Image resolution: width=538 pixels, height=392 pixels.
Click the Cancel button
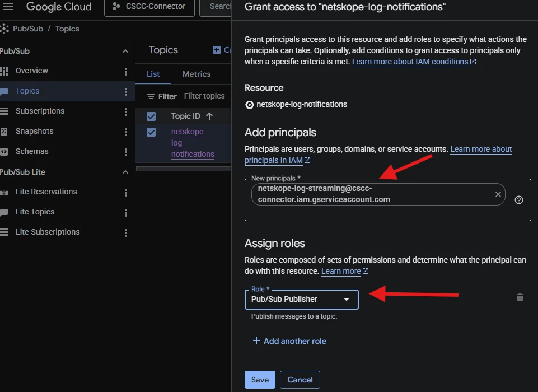(x=300, y=380)
